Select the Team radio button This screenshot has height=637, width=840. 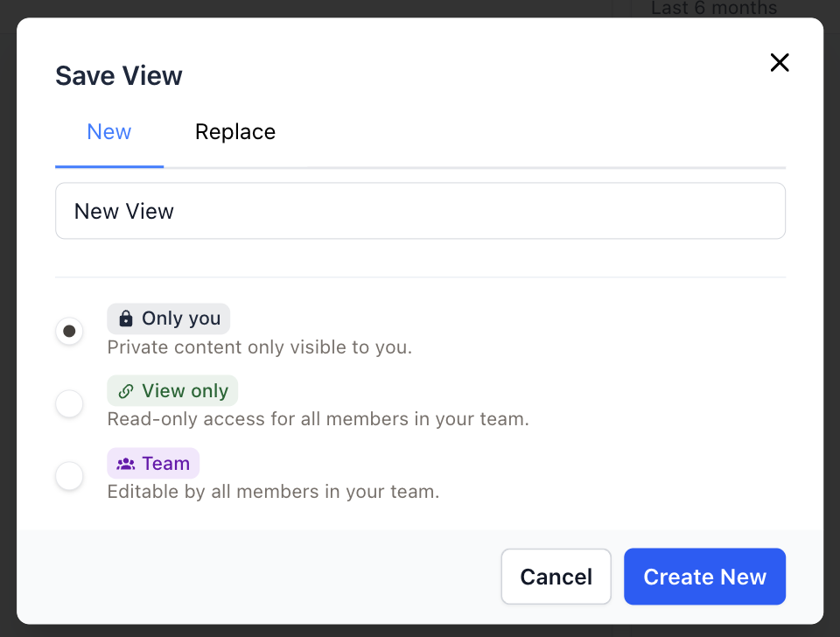(69, 477)
